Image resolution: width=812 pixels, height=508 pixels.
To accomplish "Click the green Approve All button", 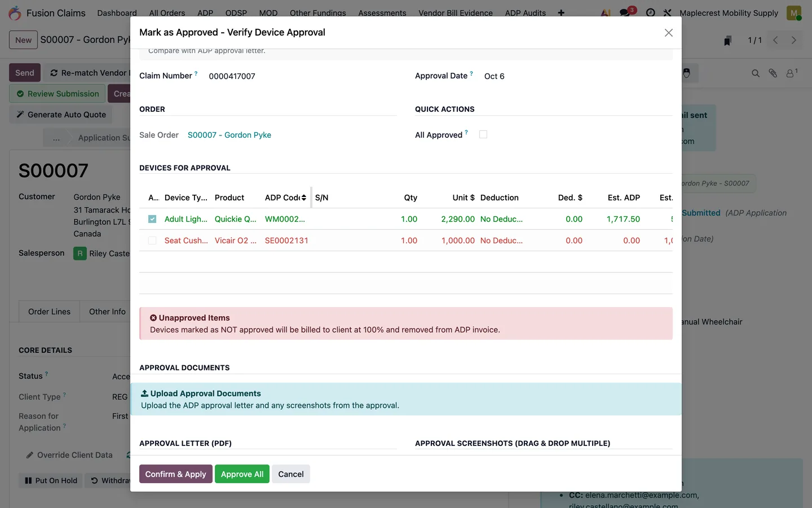I will point(242,474).
